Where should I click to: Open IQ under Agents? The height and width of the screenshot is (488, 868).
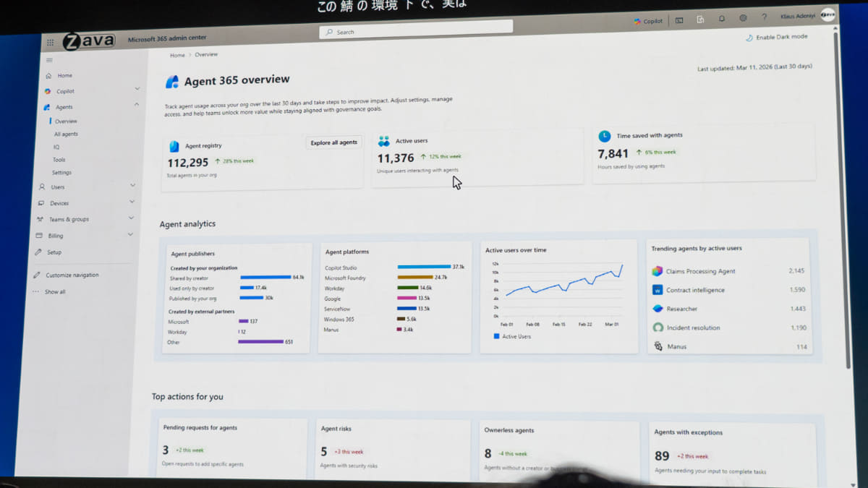tap(56, 147)
